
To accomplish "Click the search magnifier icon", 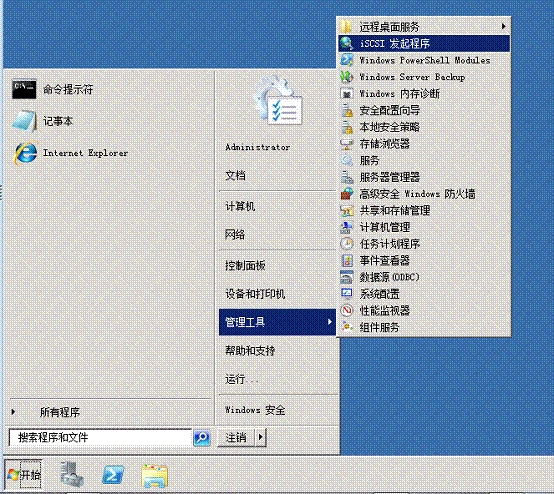I will tap(202, 438).
